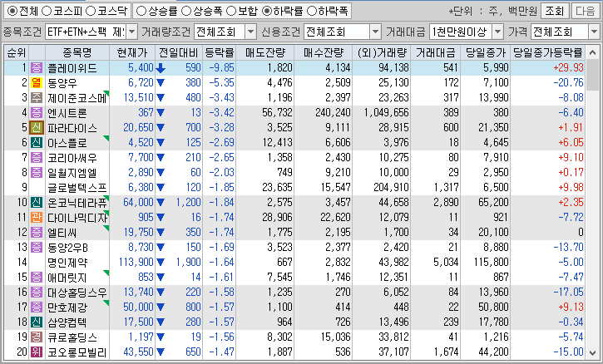Screen dimensions: 603x364
Task: Click the scrollbar down arrow
Action: [593, 352]
